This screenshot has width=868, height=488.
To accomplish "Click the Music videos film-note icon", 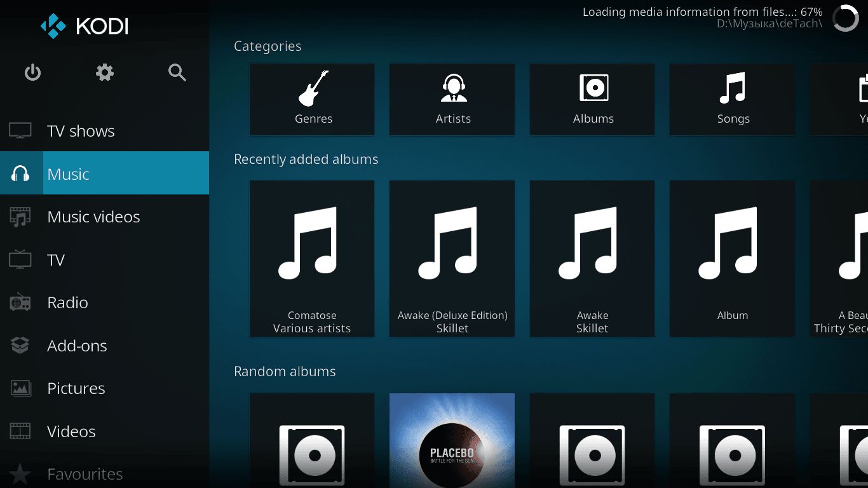I will [x=20, y=217].
